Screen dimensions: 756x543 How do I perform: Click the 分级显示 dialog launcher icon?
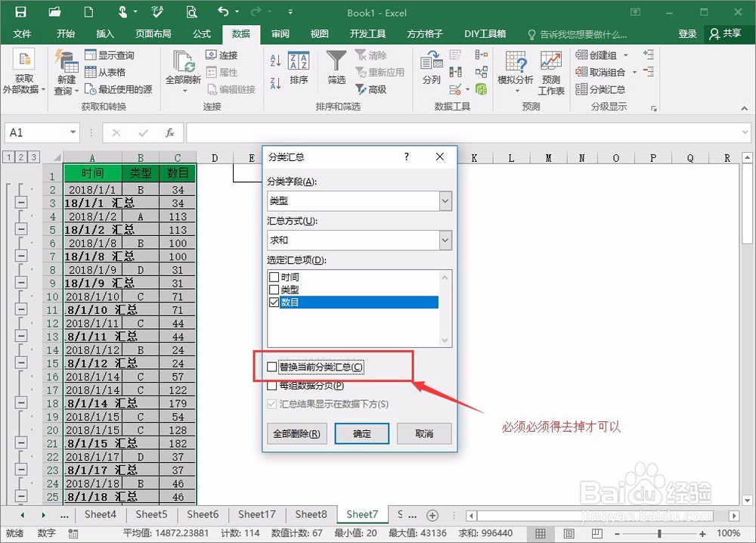(x=654, y=108)
